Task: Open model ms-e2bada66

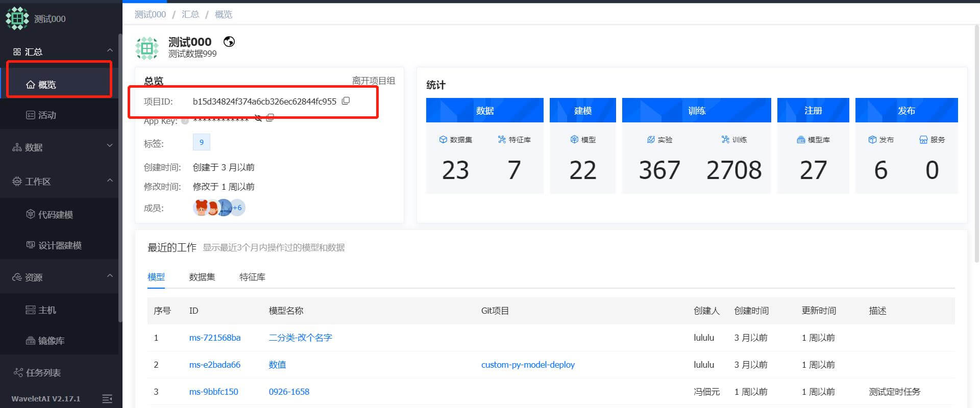Action: pos(215,365)
